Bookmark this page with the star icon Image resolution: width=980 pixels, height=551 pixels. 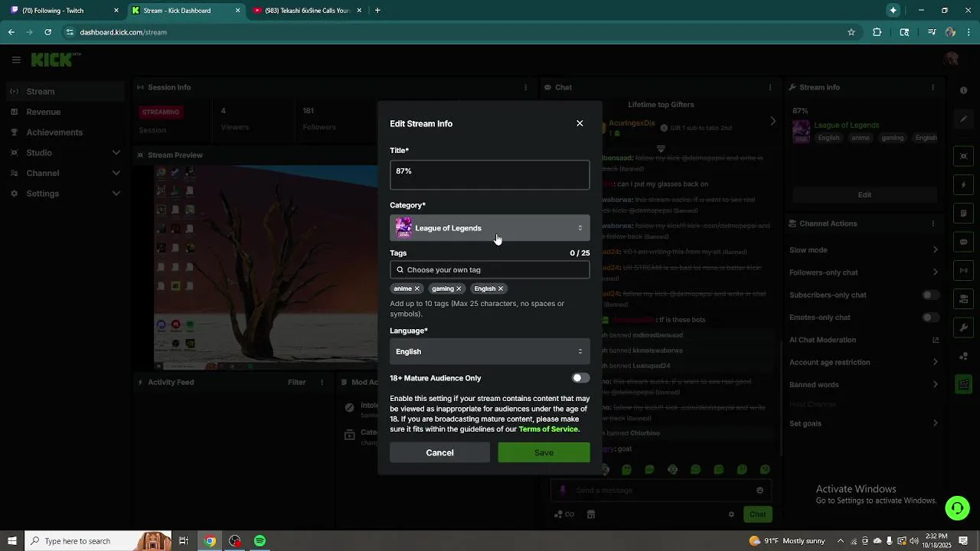click(851, 32)
